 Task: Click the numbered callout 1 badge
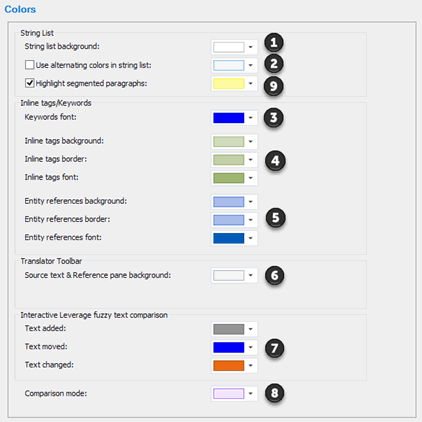pos(274,43)
